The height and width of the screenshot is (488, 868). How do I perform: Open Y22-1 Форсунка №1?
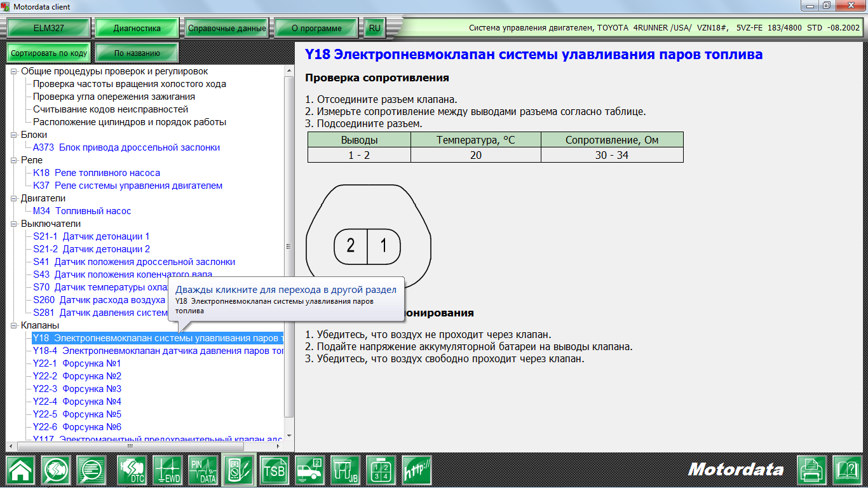(x=77, y=363)
